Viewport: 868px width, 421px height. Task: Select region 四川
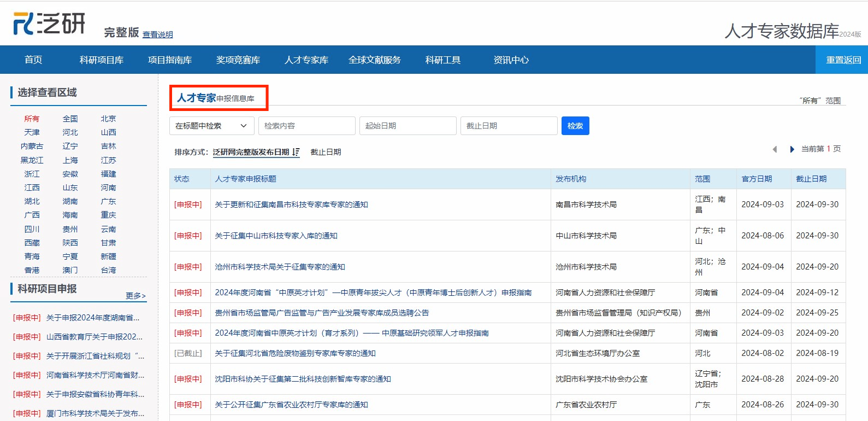pos(32,229)
